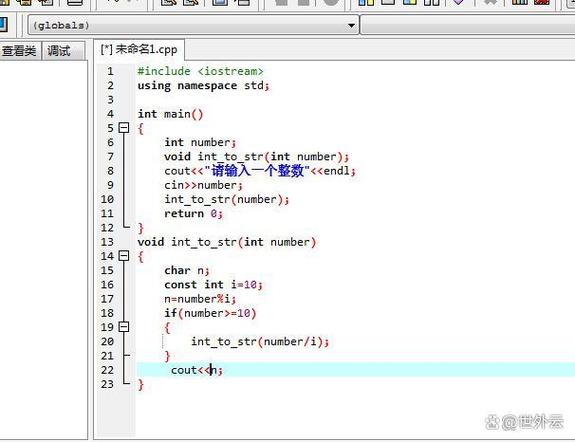Open the (globals) scope dropdown
The image size is (575, 442).
tap(193, 25)
